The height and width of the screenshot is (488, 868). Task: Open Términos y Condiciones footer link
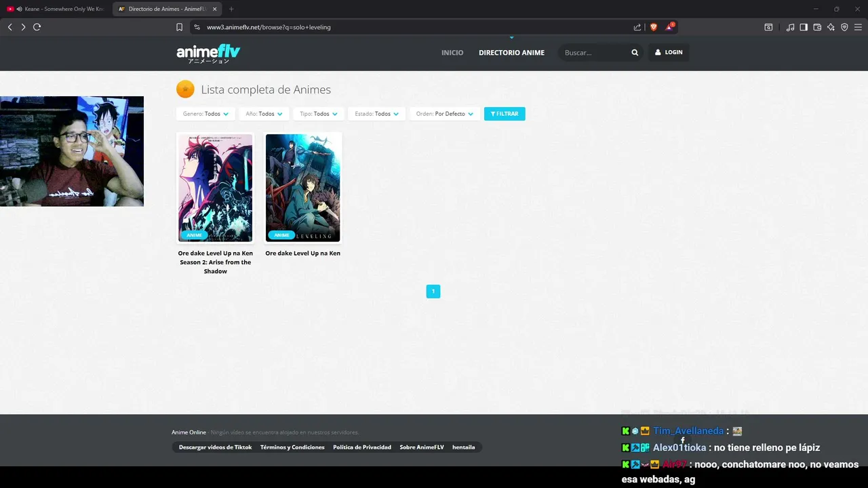[292, 447]
